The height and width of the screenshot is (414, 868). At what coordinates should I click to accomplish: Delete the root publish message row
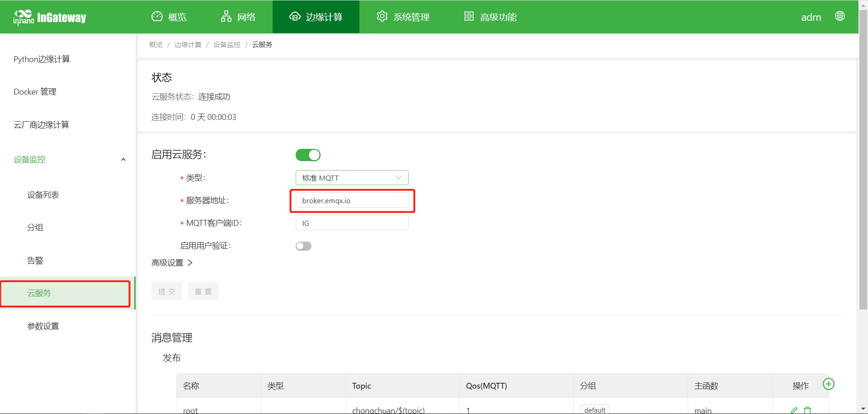807,410
